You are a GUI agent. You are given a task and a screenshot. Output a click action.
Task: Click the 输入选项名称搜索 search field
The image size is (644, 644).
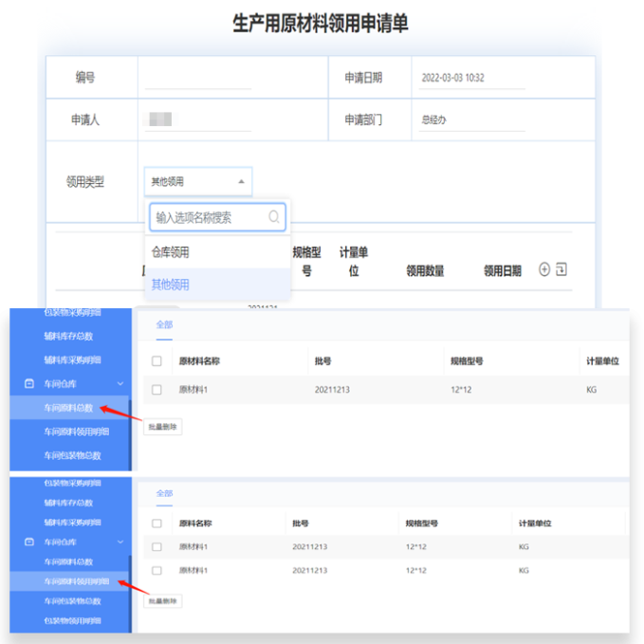(x=209, y=217)
